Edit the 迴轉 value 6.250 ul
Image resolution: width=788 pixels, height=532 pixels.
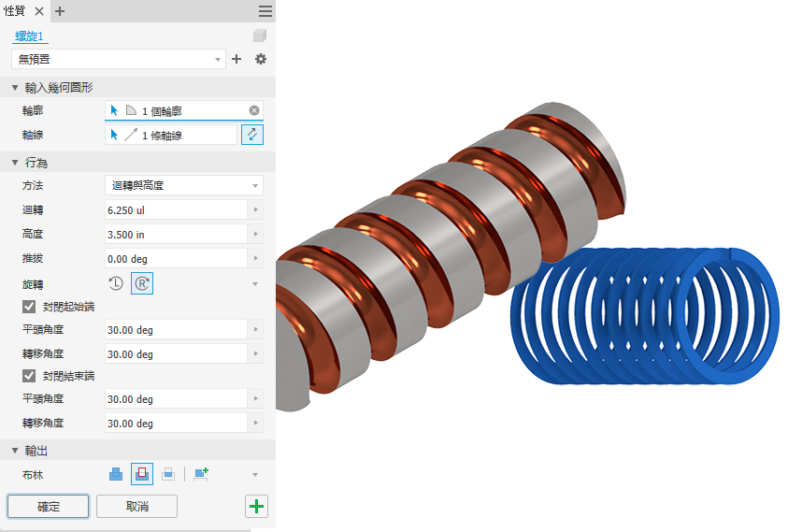point(176,210)
